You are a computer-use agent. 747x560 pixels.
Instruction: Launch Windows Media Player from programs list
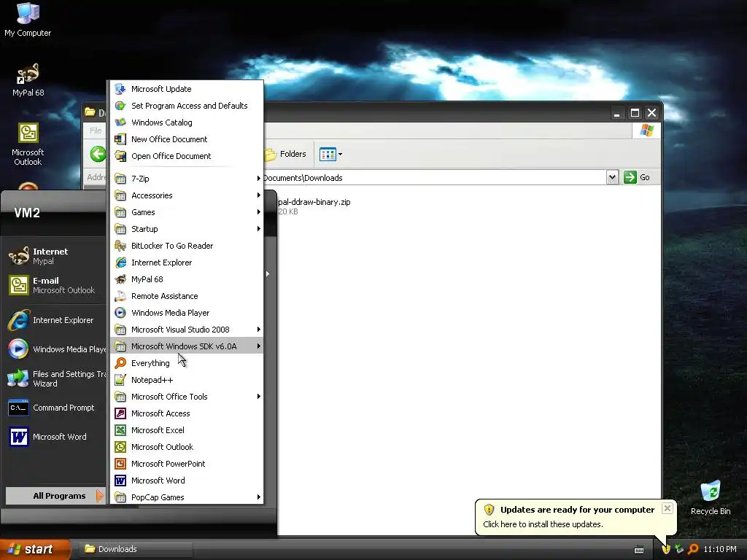click(x=186, y=313)
